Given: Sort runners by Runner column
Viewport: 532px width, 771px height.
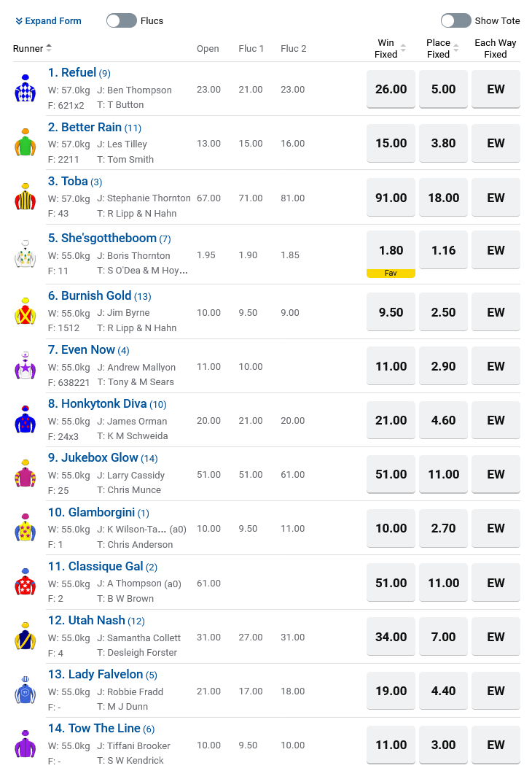Looking at the screenshot, I should 32,48.
